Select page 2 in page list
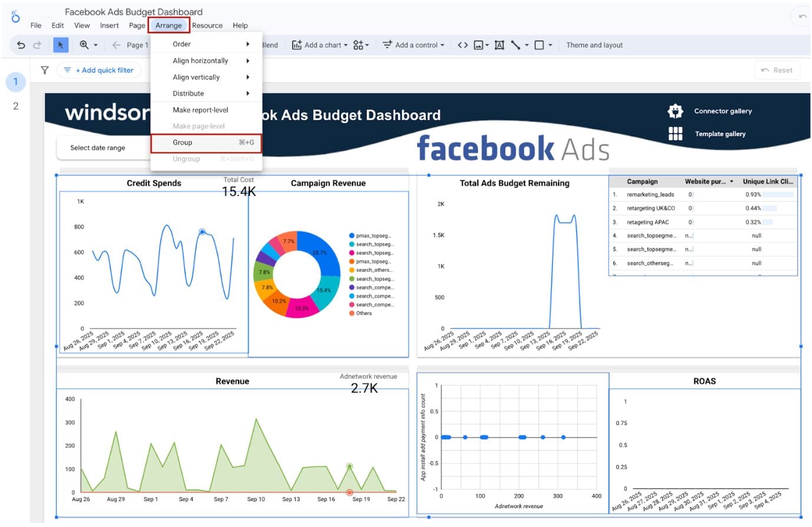 pos(16,106)
